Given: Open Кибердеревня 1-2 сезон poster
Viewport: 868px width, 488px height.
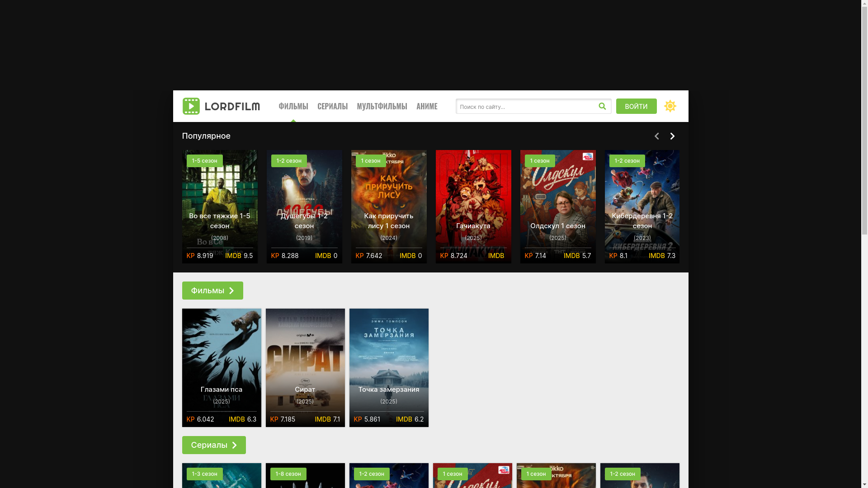Looking at the screenshot, I should (x=642, y=206).
